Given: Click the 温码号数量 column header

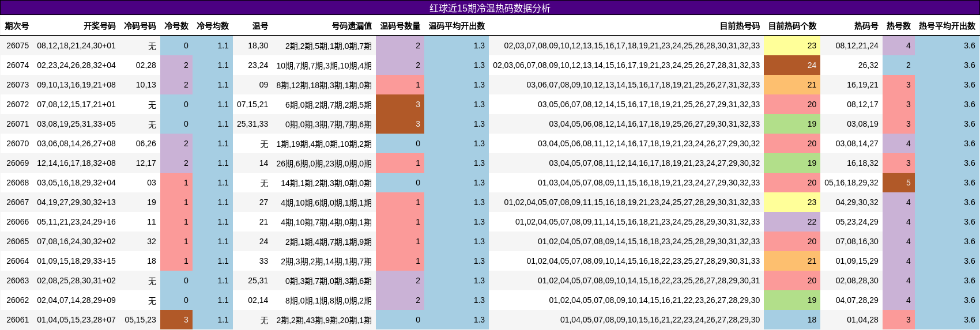Looking at the screenshot, I should tap(400, 26).
